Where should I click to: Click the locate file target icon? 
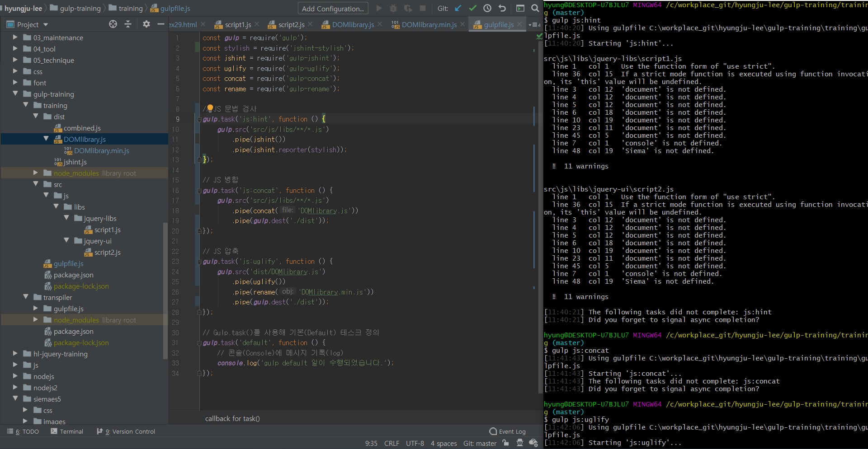click(x=113, y=24)
